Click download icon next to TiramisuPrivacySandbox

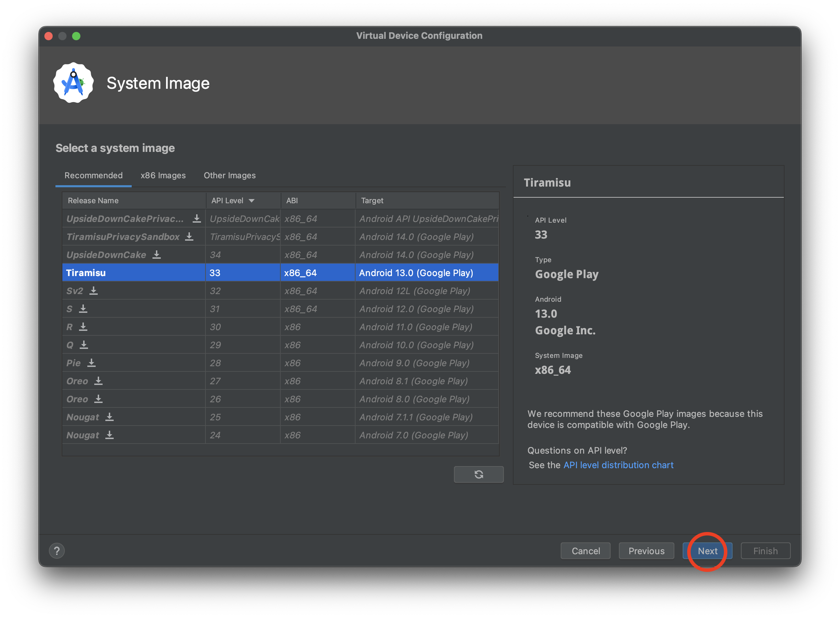189,237
